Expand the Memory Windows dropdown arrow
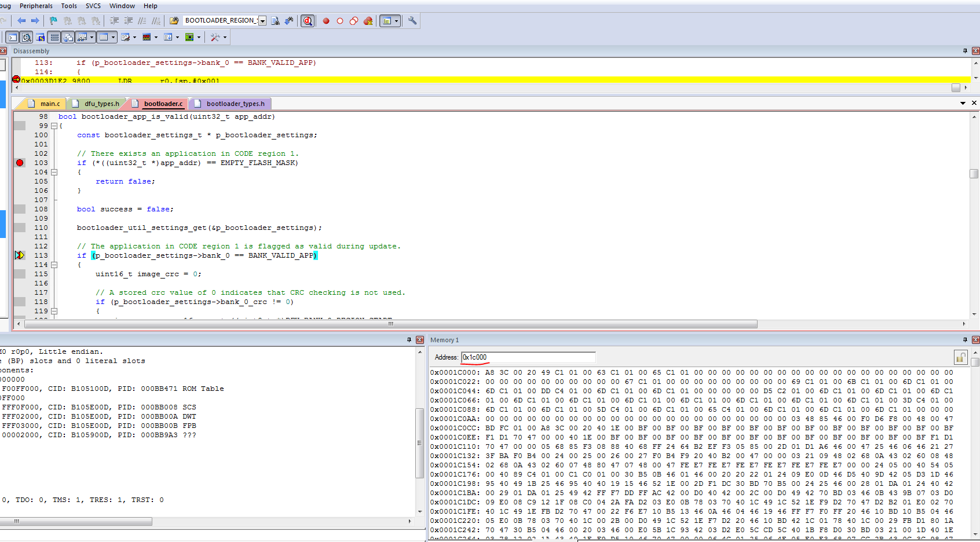This screenshot has width=980, height=542. [x=113, y=37]
